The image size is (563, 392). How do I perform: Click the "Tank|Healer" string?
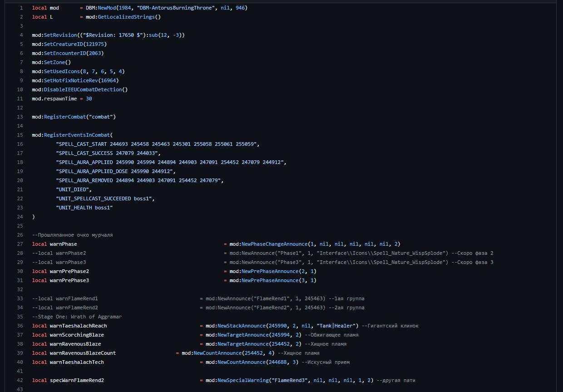(x=339, y=326)
